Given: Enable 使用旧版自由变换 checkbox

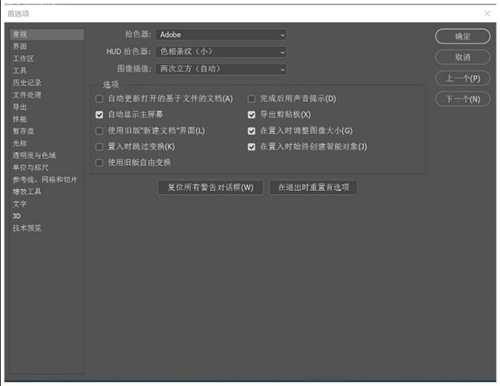Looking at the screenshot, I should click(x=99, y=163).
